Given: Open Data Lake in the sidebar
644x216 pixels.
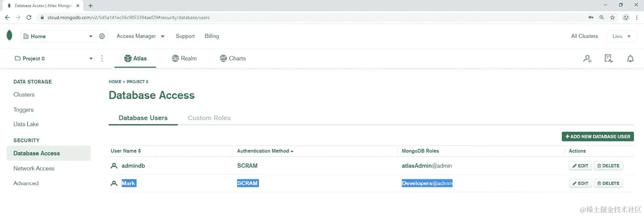Looking at the screenshot, I should (26, 124).
